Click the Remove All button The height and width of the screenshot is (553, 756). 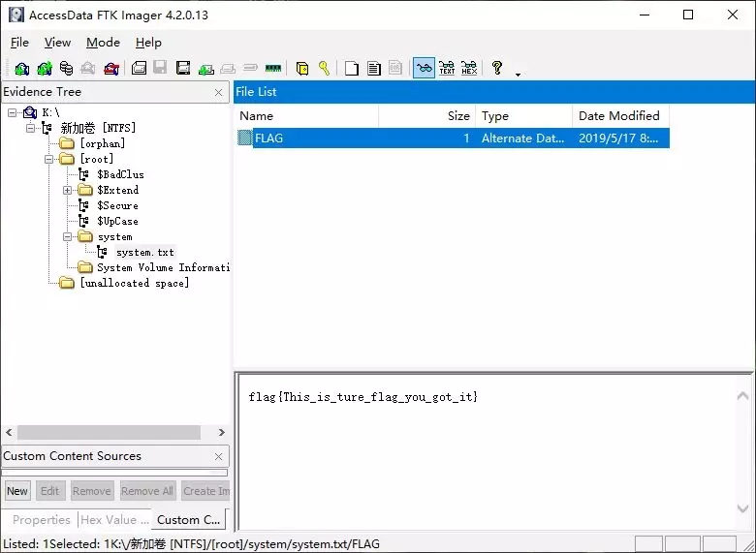[x=147, y=491]
